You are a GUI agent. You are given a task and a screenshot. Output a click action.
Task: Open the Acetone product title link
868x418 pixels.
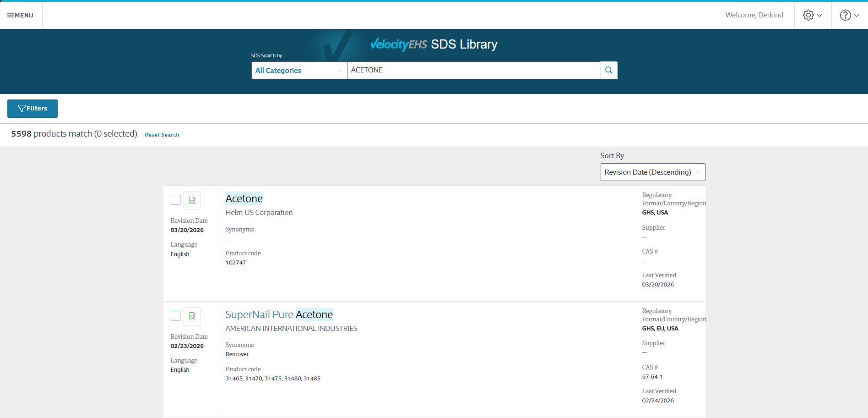click(244, 198)
